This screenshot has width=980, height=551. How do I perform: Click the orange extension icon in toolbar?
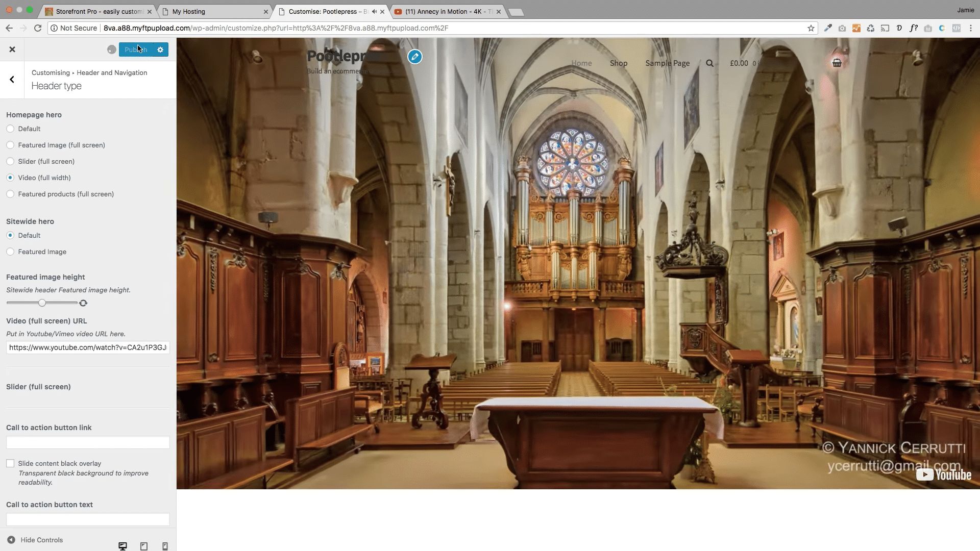(x=856, y=28)
